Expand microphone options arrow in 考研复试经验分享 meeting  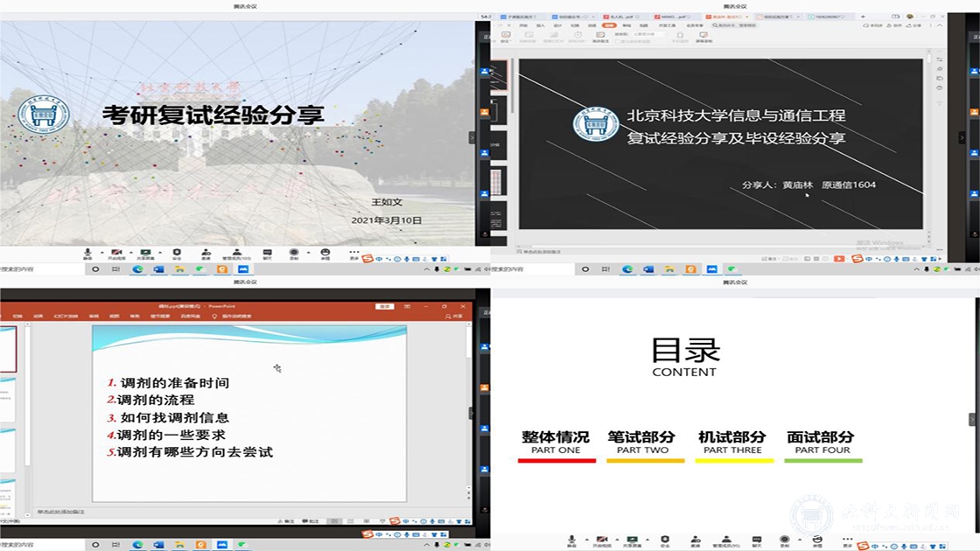101,253
